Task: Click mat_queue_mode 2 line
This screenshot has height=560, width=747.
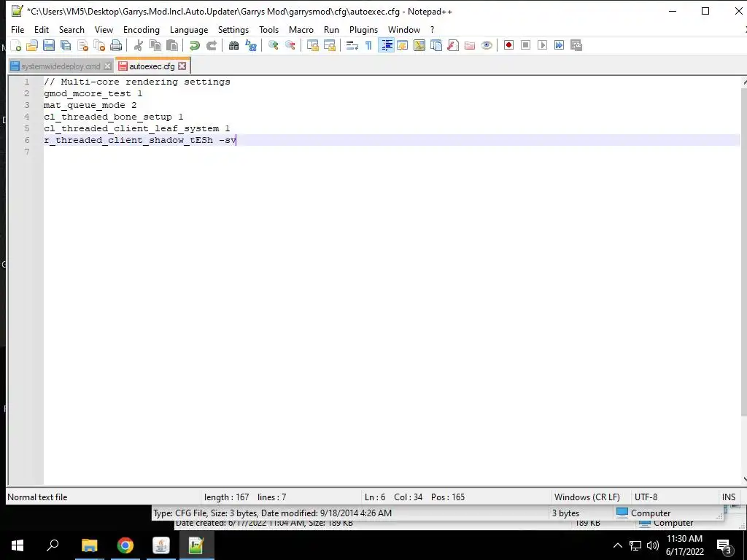Action: (x=90, y=105)
